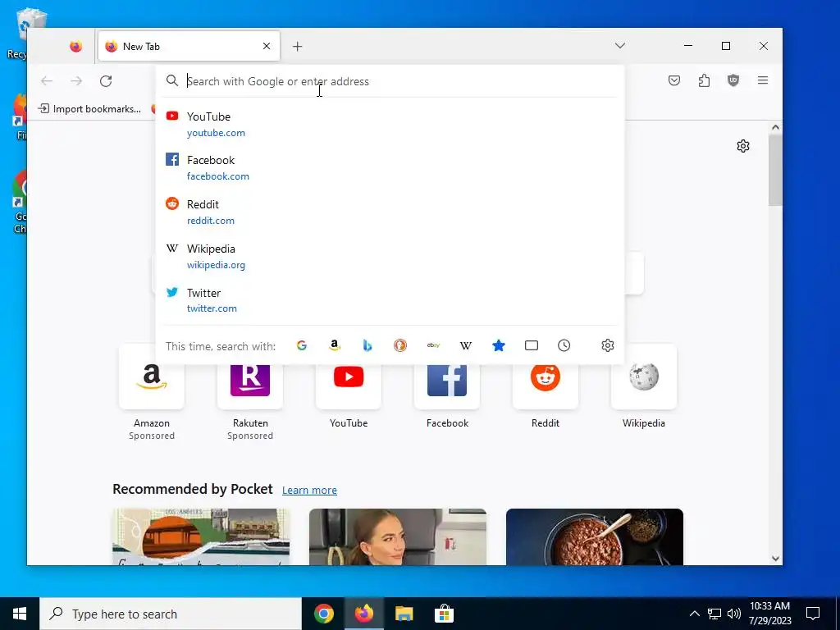Search history with the clock icon
The height and width of the screenshot is (630, 840).
tap(564, 345)
